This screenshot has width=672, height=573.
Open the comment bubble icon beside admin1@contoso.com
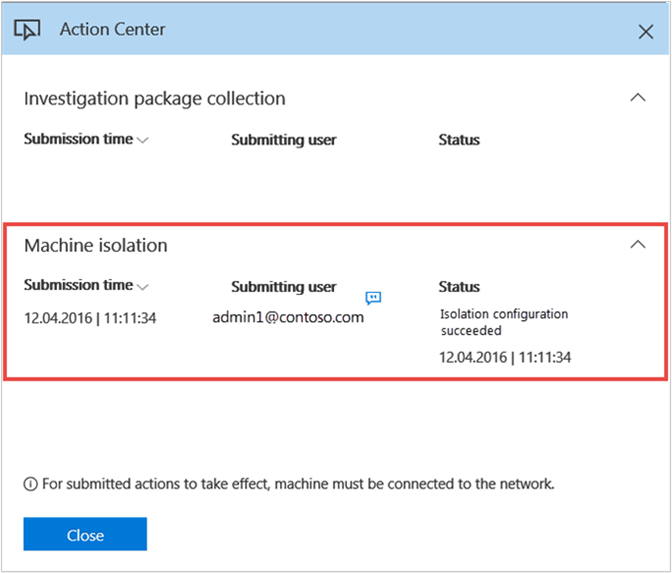tap(373, 297)
